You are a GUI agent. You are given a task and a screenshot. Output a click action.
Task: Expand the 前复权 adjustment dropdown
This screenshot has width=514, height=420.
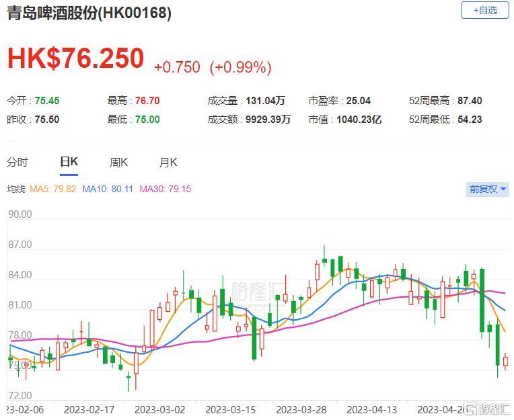[488, 190]
